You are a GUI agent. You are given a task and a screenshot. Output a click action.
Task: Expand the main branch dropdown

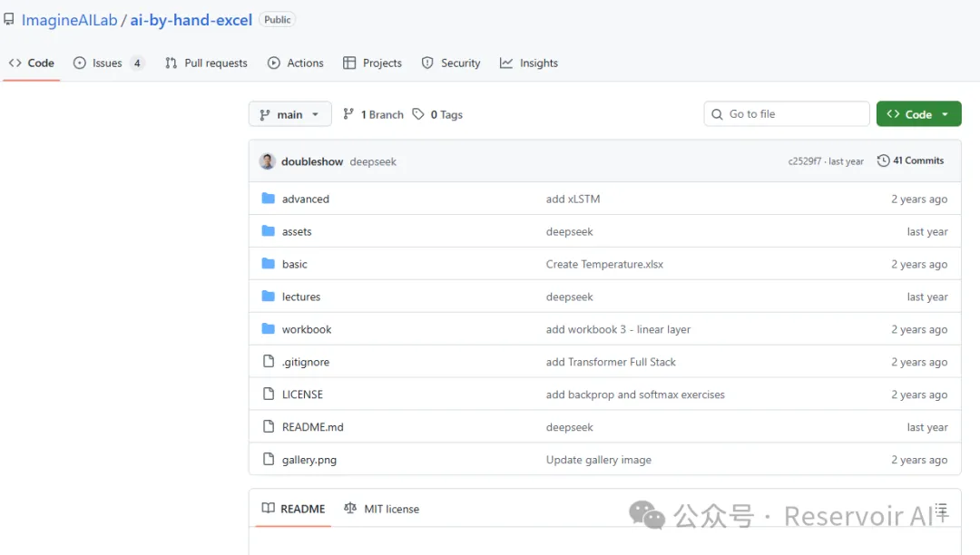[x=290, y=114]
